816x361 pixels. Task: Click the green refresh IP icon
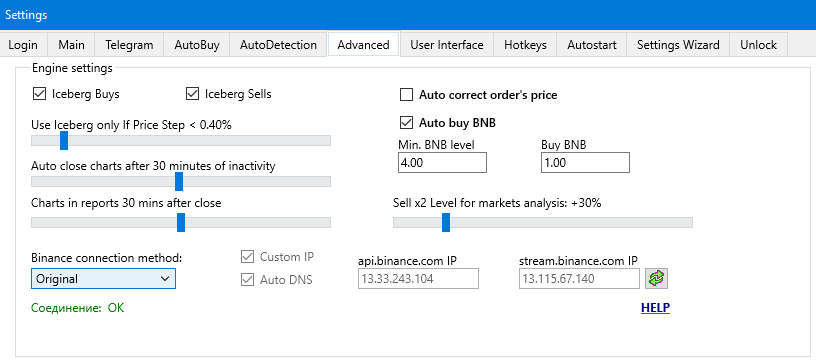point(656,278)
